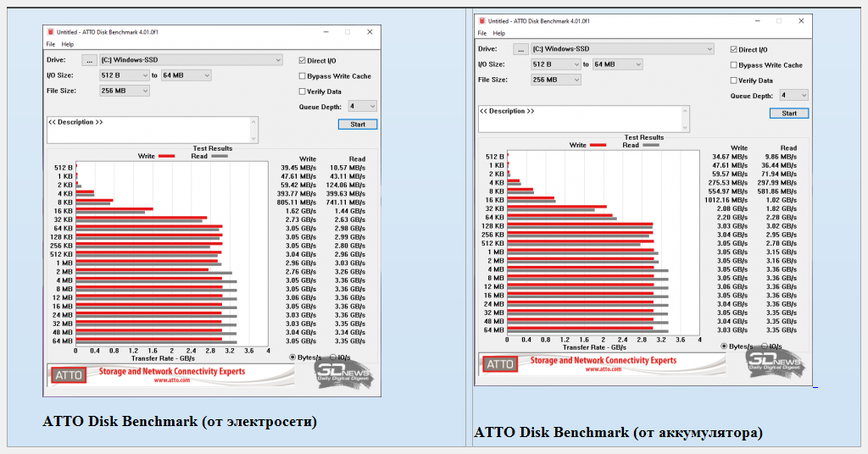Expand Queue Depth dropdown in right window
This screenshot has width=868, height=454.
tap(793, 95)
